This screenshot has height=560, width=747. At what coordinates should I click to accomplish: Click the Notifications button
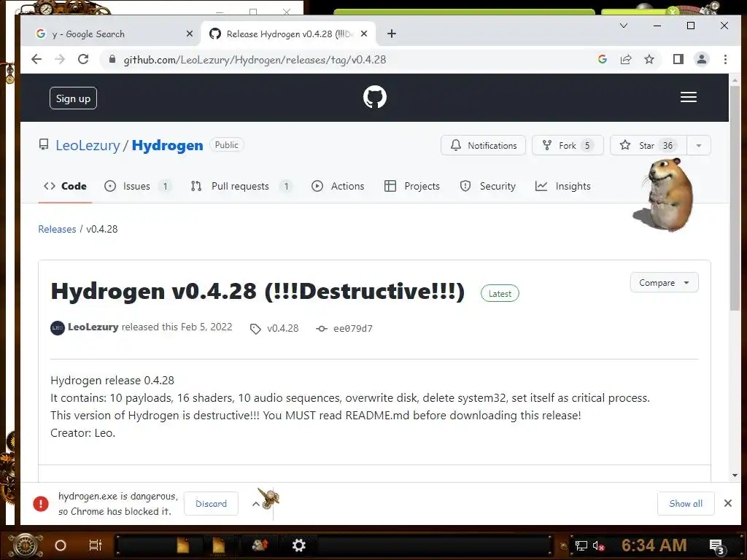pyautogui.click(x=483, y=145)
